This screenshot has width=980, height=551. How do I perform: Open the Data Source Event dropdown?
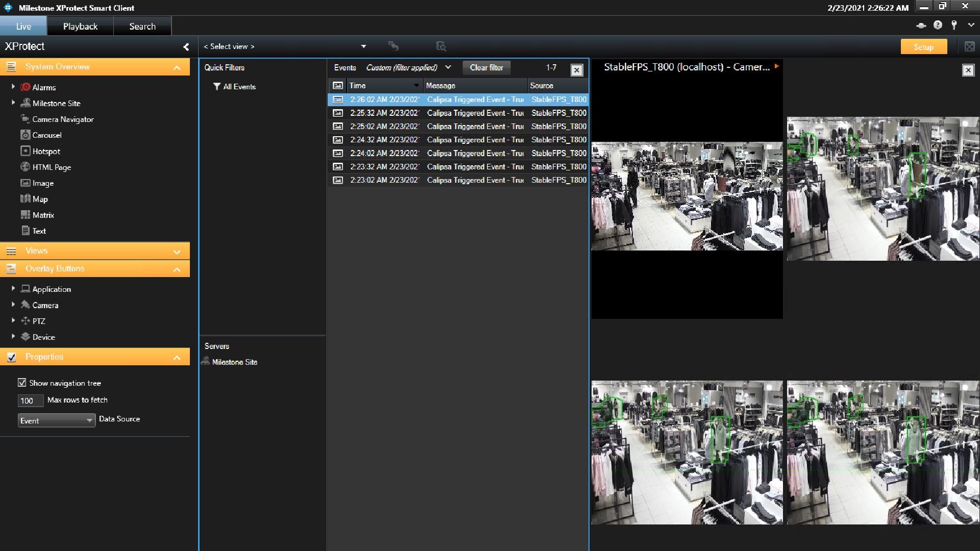coord(56,420)
